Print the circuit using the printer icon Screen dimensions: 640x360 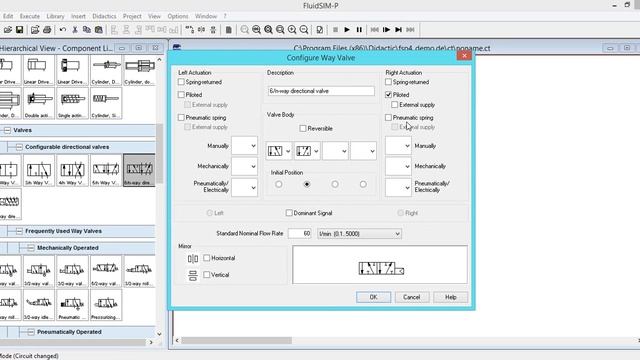pos(47,30)
